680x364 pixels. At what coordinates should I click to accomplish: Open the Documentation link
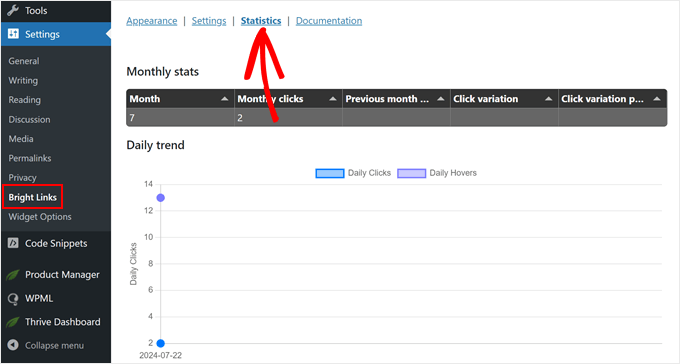(x=329, y=21)
